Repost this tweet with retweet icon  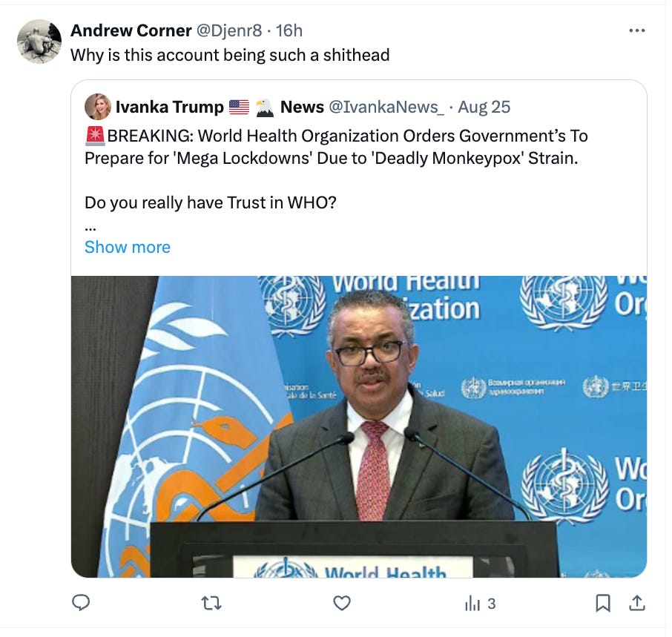coord(211,604)
